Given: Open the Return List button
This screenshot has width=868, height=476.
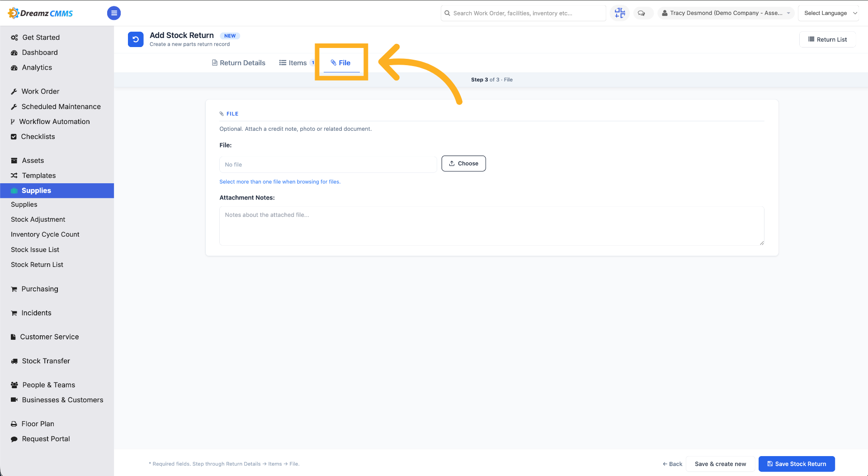Looking at the screenshot, I should [x=827, y=39].
